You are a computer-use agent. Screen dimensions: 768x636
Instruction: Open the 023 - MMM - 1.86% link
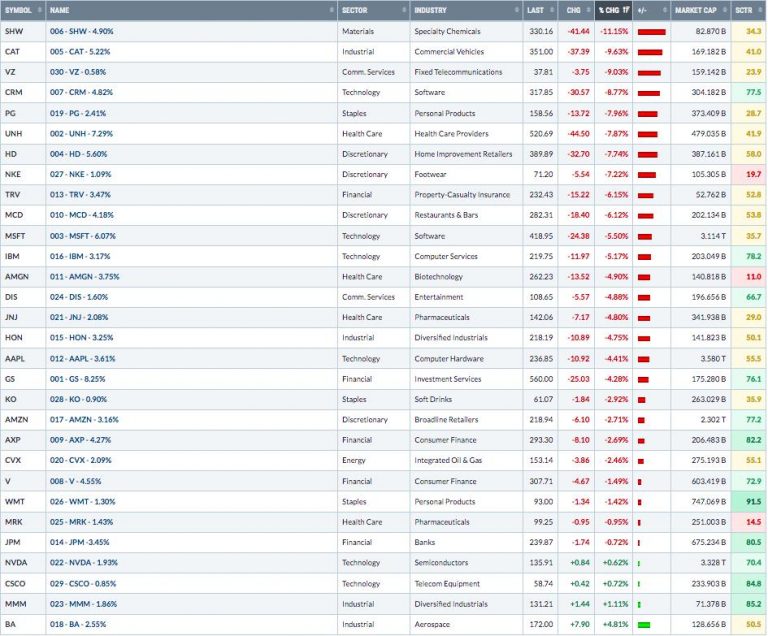(x=83, y=604)
